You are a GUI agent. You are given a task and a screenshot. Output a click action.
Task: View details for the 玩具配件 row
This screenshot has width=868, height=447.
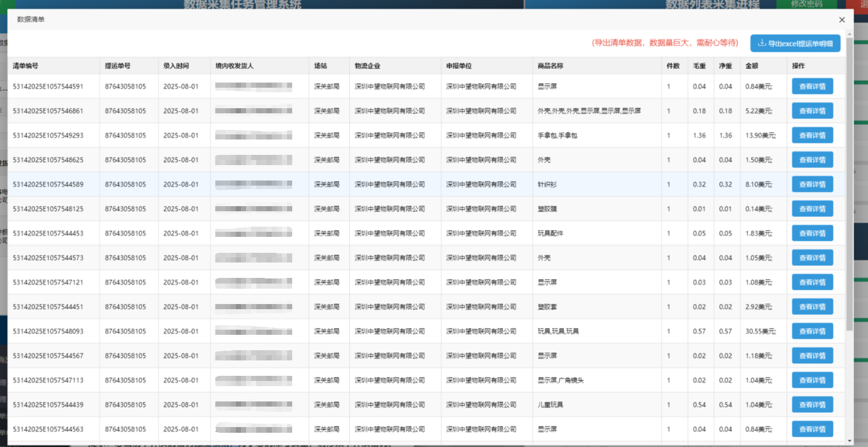pyautogui.click(x=812, y=233)
